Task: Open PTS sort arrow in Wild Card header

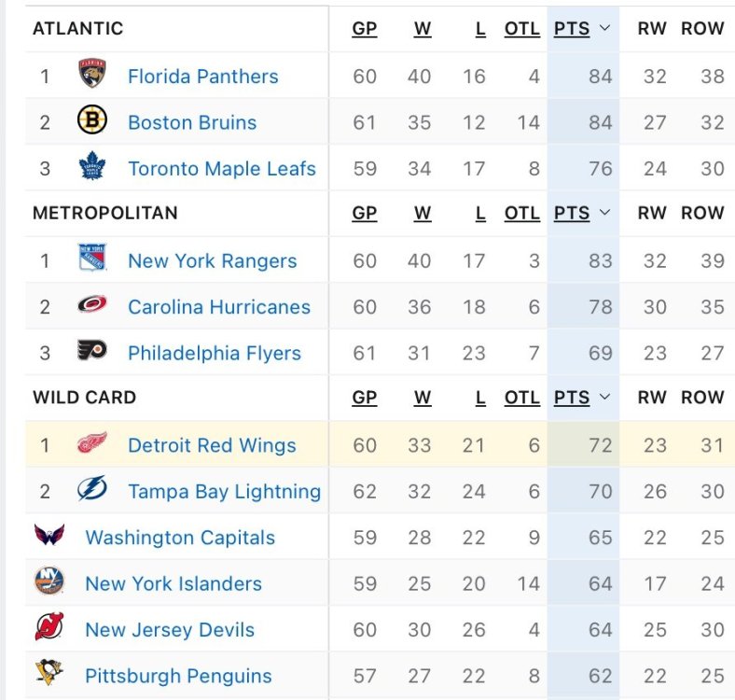Action: click(604, 398)
